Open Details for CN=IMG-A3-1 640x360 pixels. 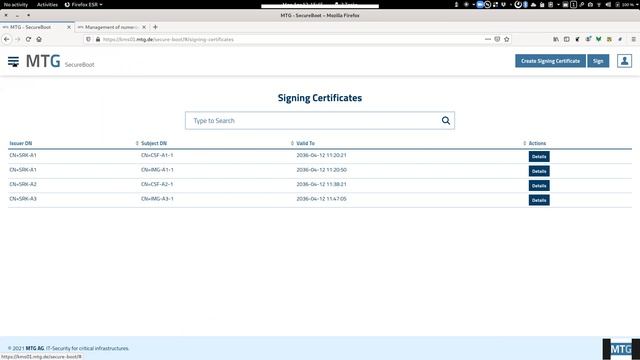point(539,200)
